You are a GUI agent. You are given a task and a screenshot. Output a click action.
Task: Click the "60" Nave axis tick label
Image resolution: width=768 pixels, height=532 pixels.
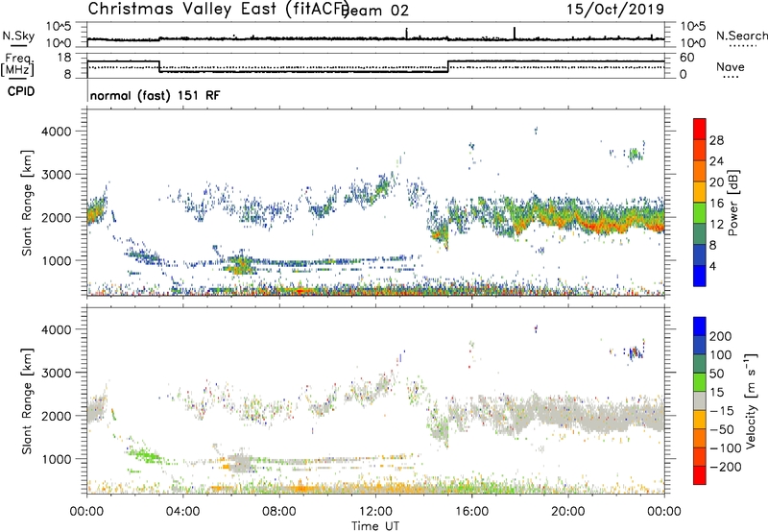687,58
